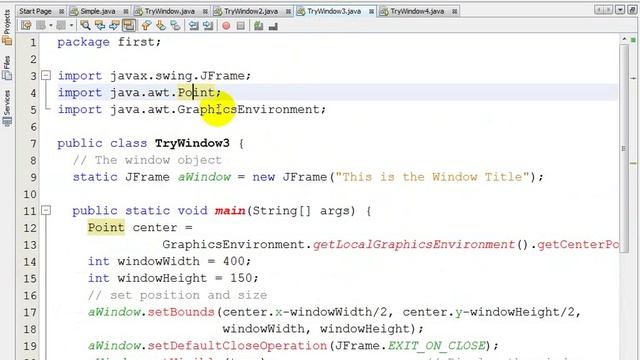
Task: Click line number 9 in the gutter
Action: [33, 178]
